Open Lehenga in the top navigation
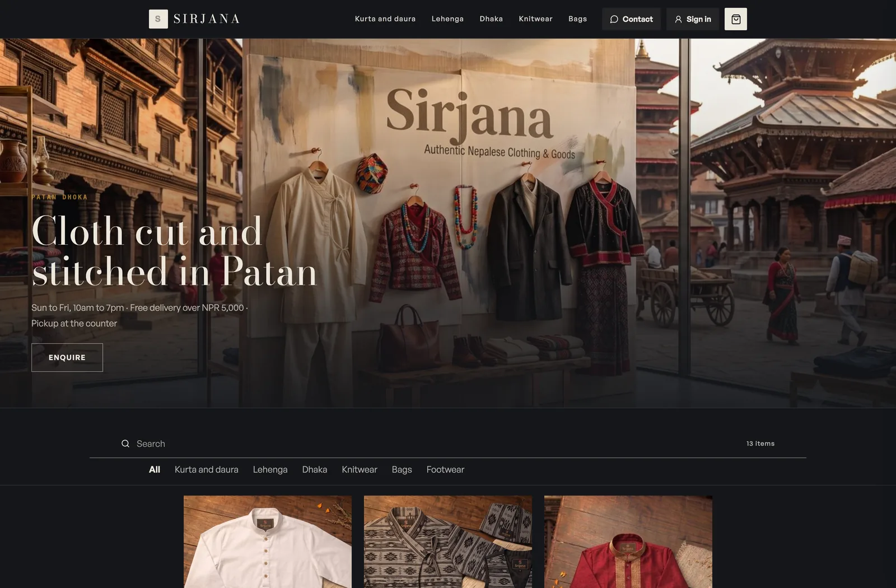The width and height of the screenshot is (896, 588). click(x=447, y=19)
